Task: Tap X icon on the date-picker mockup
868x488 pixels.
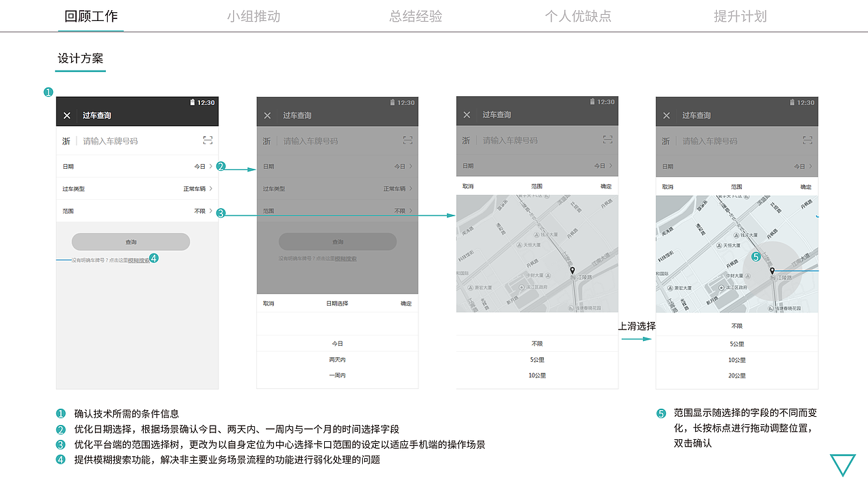Action: click(267, 116)
